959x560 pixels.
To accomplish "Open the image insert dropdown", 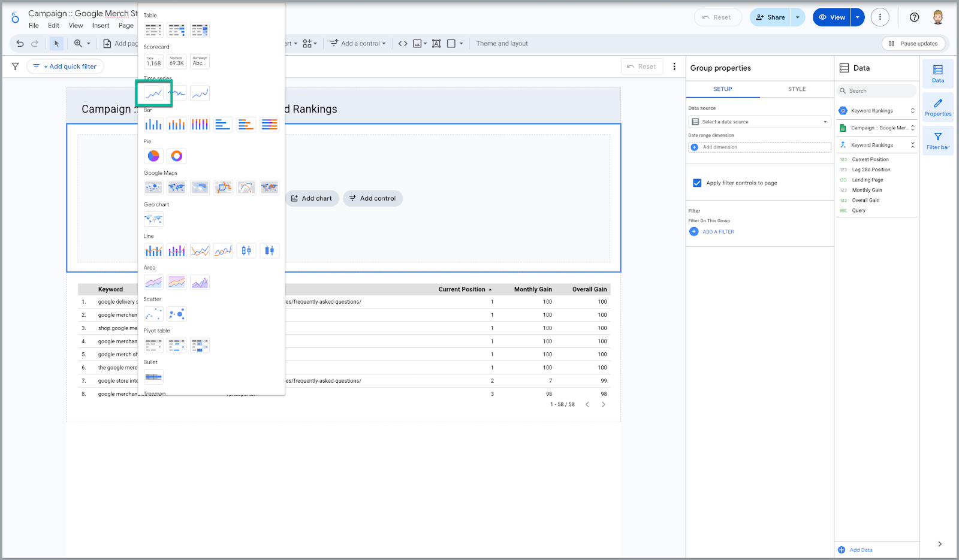I will (x=420, y=43).
